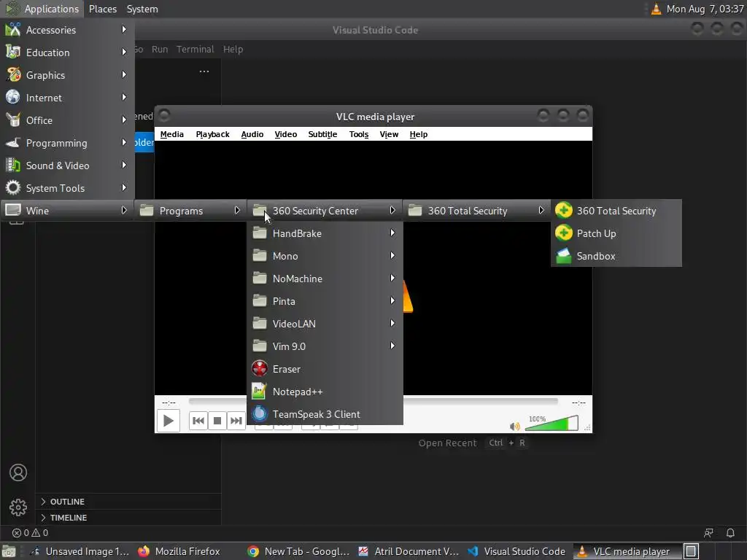Click VS Code feedback icon in status bar

[708, 533]
